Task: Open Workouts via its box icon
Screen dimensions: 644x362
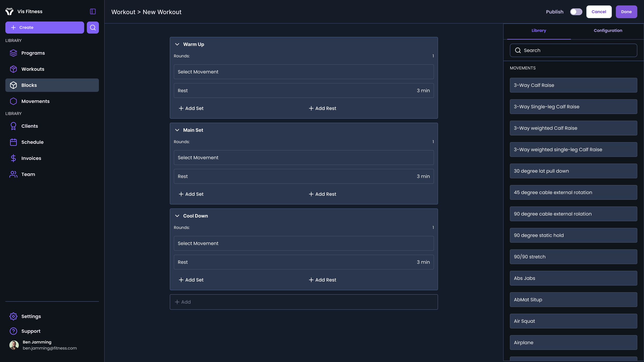Action: (13, 69)
